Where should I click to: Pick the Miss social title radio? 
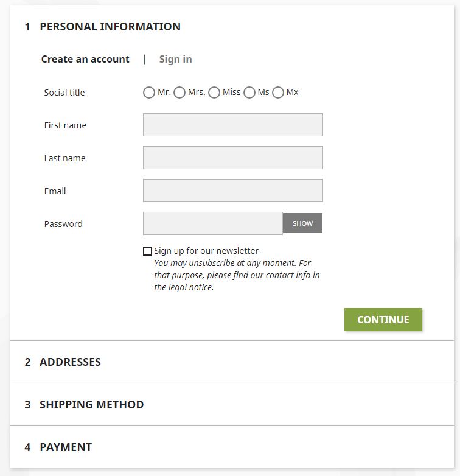214,93
